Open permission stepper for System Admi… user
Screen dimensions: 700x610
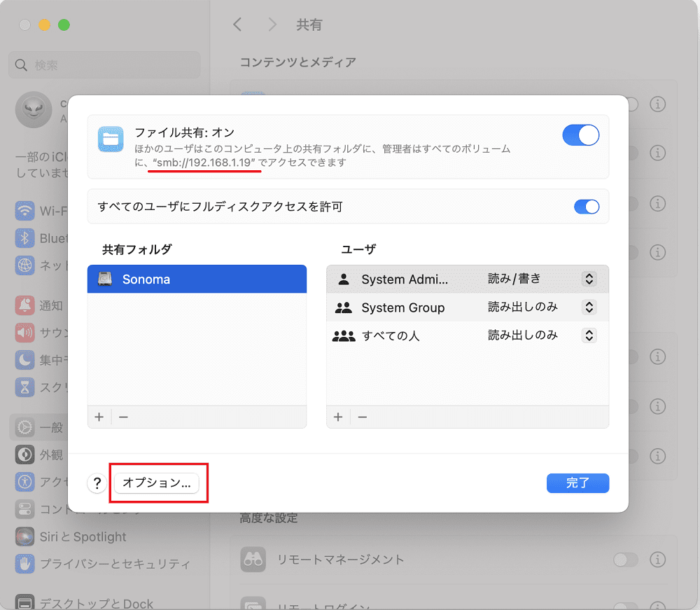589,279
